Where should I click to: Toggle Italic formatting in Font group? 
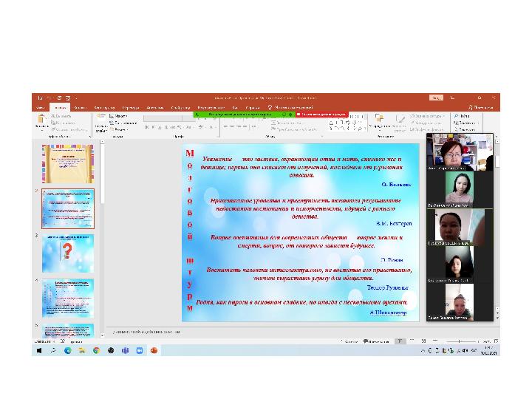pos(153,127)
